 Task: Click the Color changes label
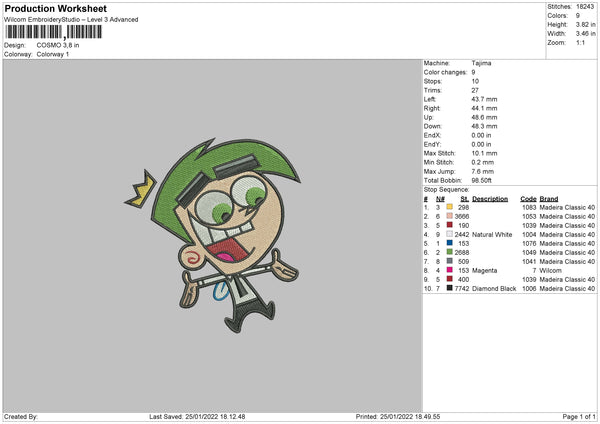[x=445, y=72]
